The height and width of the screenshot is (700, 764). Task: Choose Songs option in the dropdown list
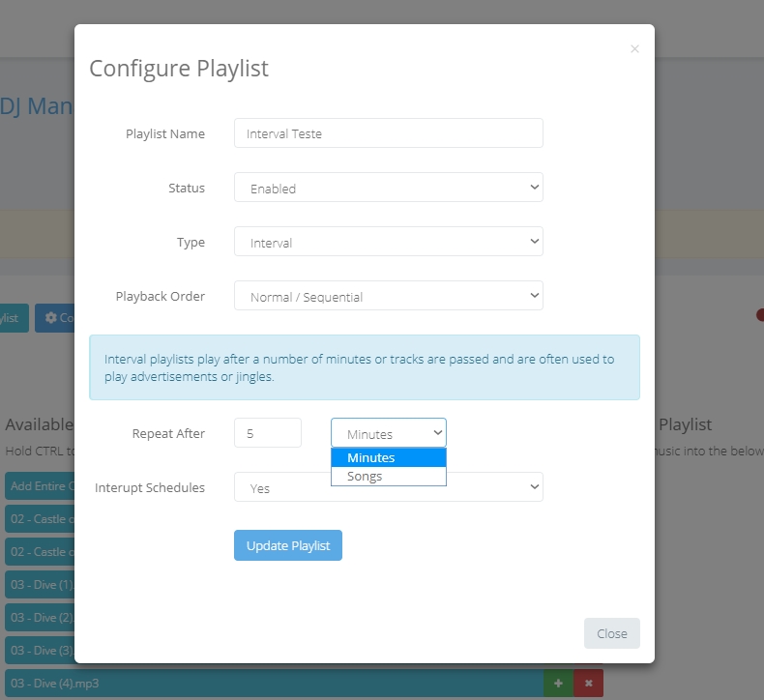pyautogui.click(x=389, y=476)
